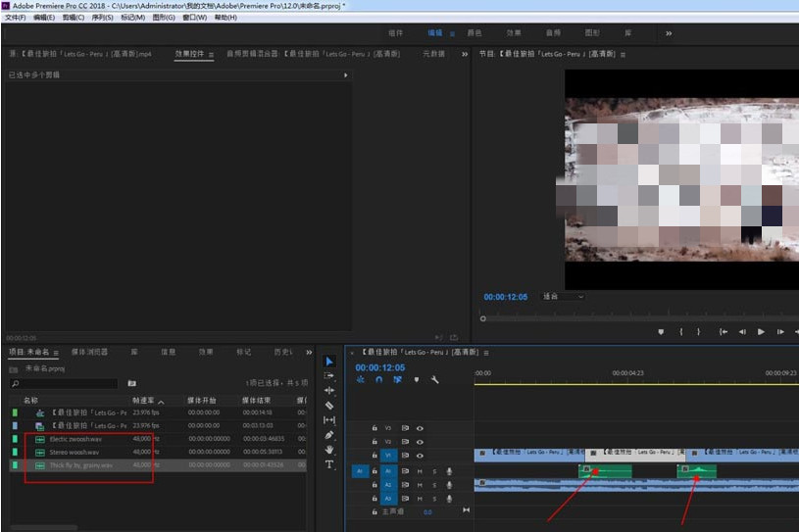Select Stereo woosh.wav in project list
Viewport: 799px width, 532px height.
(x=75, y=453)
